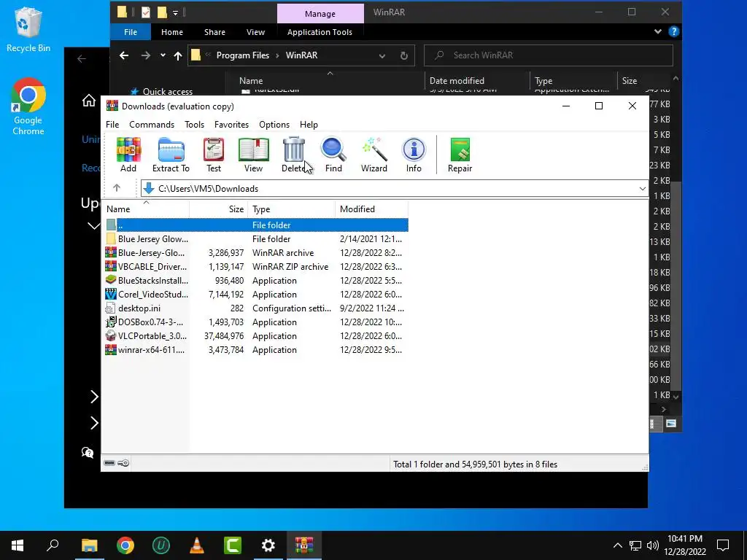Screen dimensions: 747x560
Task: Sort by Size column in WinRAR
Action: click(219, 209)
